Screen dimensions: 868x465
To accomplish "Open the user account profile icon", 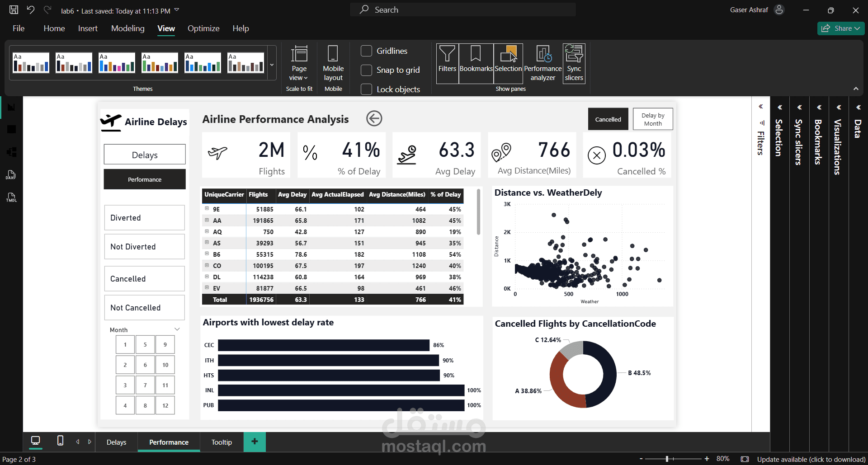I will [x=779, y=10].
